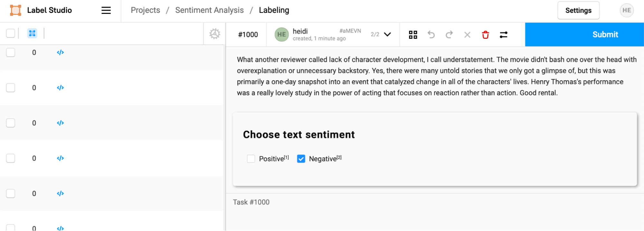Viewport: 644px width, 231px height.
Task: Select the checkbox of the second task row
Action: [x=11, y=88]
